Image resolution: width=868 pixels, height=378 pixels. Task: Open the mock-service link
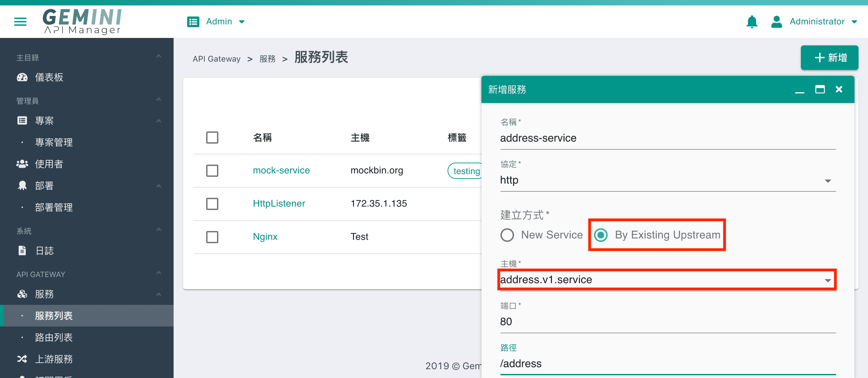281,170
